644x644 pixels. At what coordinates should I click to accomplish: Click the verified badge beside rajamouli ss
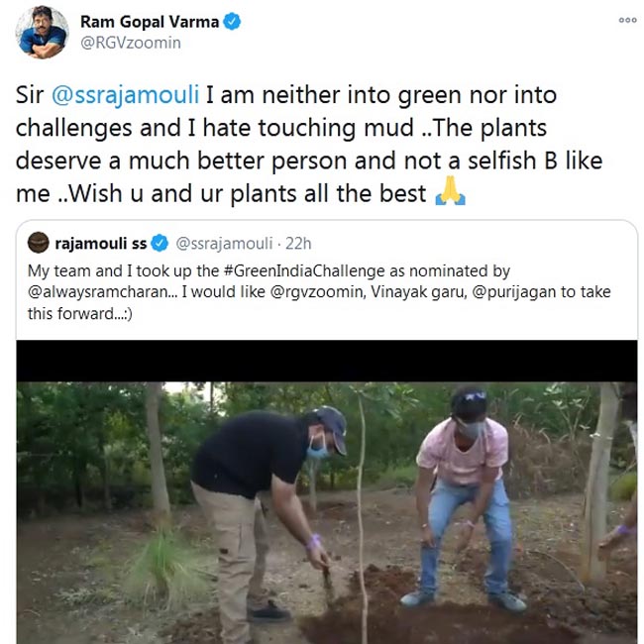pos(160,243)
